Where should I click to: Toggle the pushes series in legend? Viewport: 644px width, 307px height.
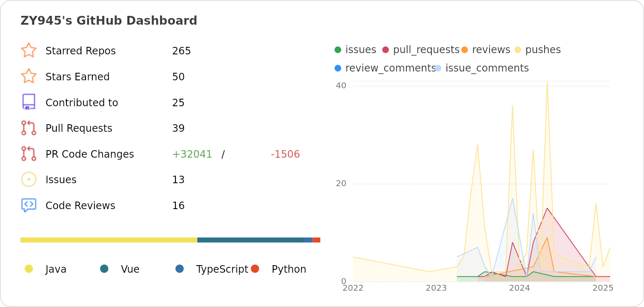tap(538, 50)
